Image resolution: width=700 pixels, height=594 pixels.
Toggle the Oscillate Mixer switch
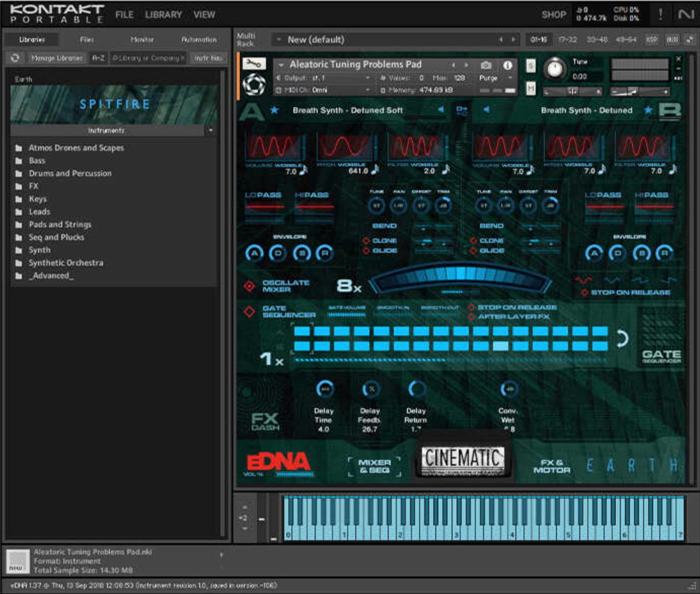pyautogui.click(x=249, y=286)
